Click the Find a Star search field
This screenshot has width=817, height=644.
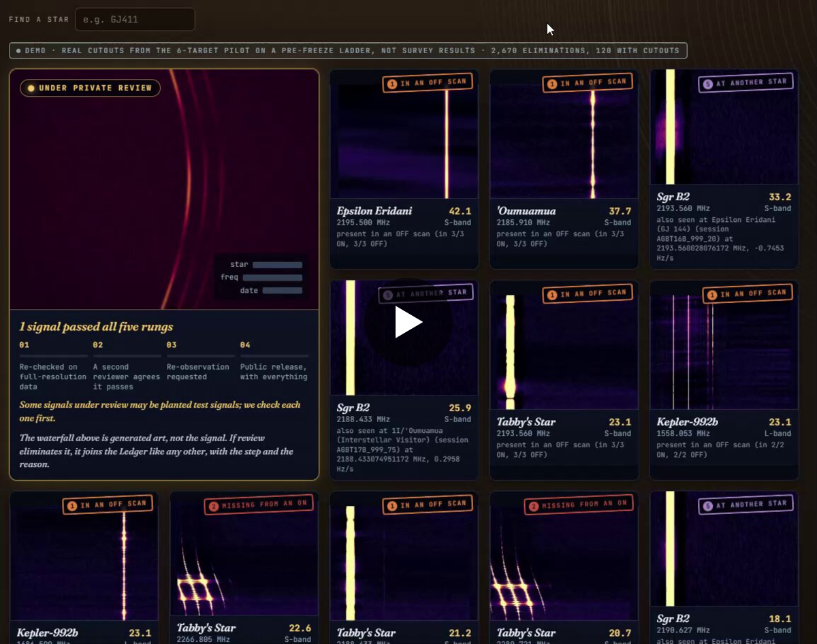tap(135, 19)
